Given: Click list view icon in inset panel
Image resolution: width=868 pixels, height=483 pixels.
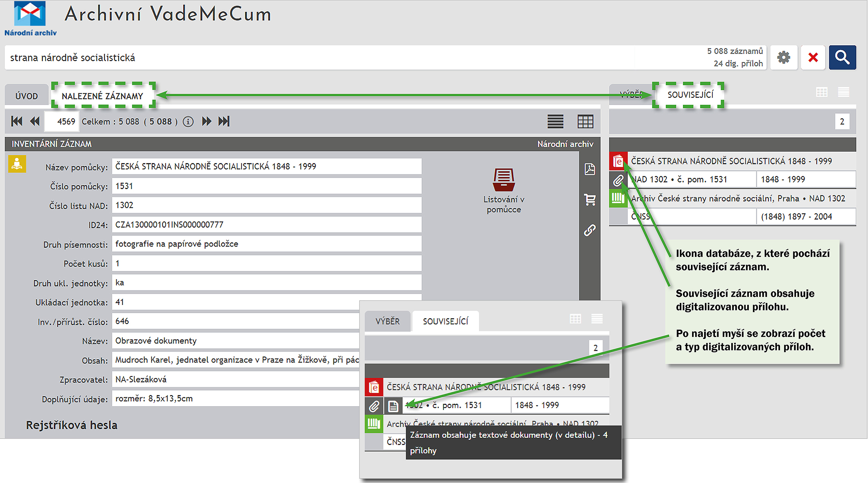Looking at the screenshot, I should click(x=597, y=319).
